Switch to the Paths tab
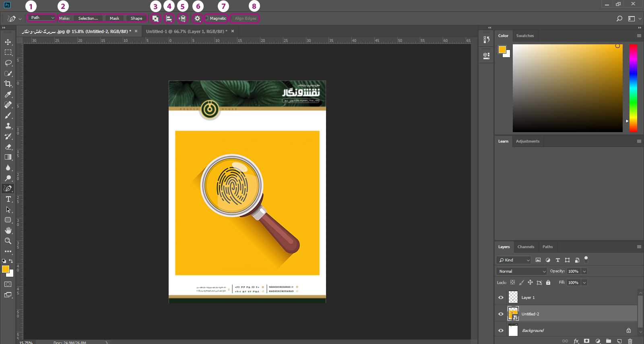Image resolution: width=644 pixels, height=344 pixels. click(x=547, y=247)
